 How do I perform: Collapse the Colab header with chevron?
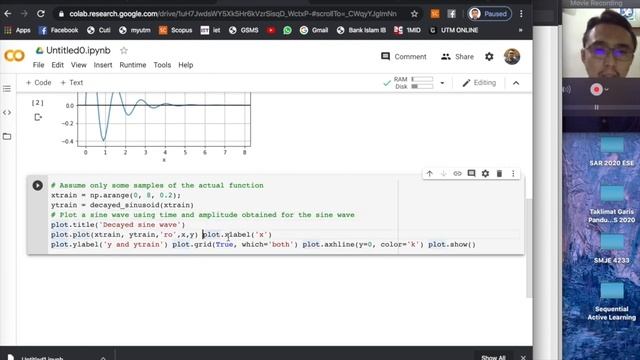pos(516,83)
